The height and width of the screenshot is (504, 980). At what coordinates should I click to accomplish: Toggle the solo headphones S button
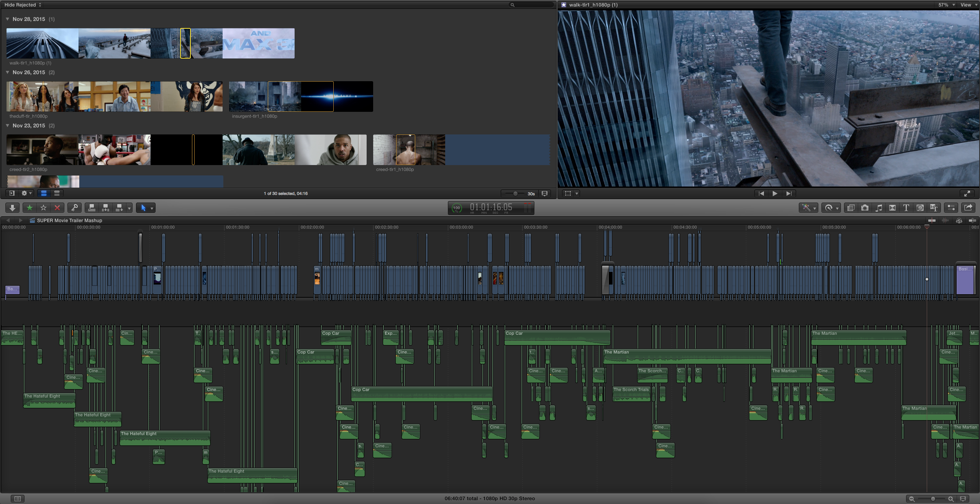(959, 220)
